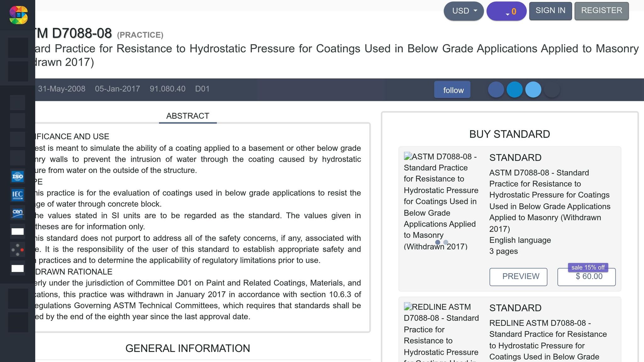Click the D01 committee label
644x362 pixels.
coord(202,89)
